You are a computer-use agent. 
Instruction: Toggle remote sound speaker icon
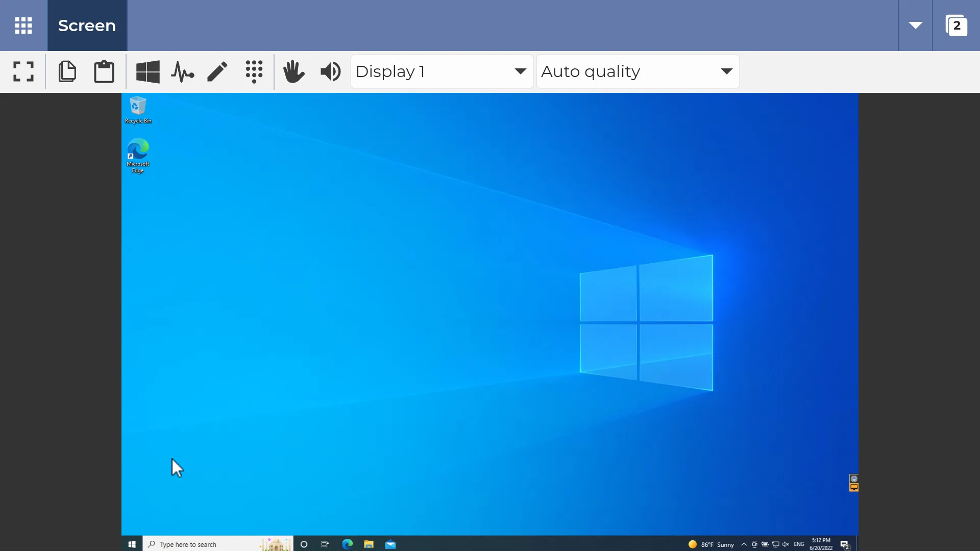click(x=331, y=71)
